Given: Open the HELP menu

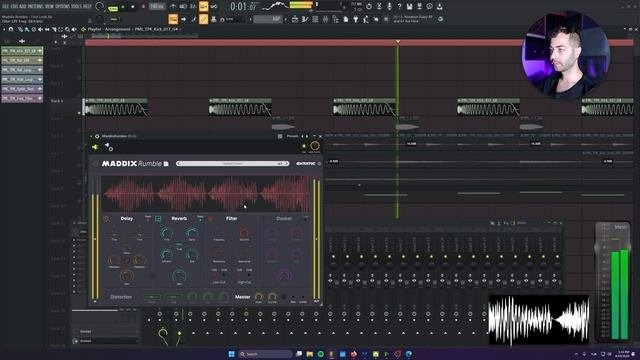Looking at the screenshot, I should (x=87, y=7).
